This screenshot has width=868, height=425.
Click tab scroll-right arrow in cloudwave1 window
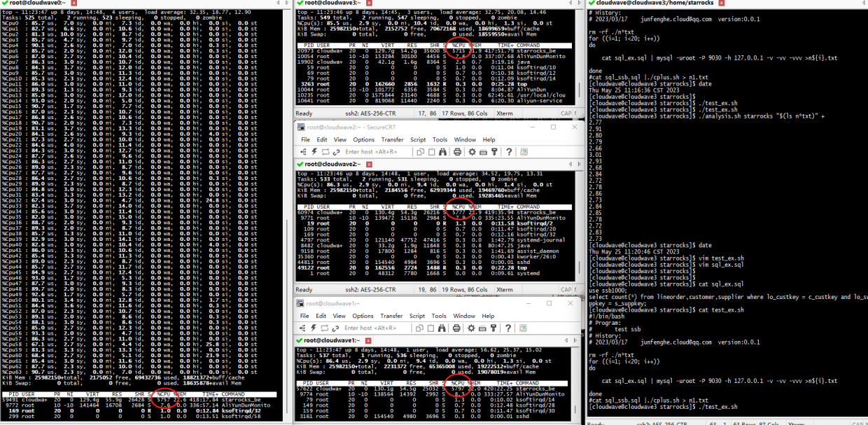[x=575, y=340]
